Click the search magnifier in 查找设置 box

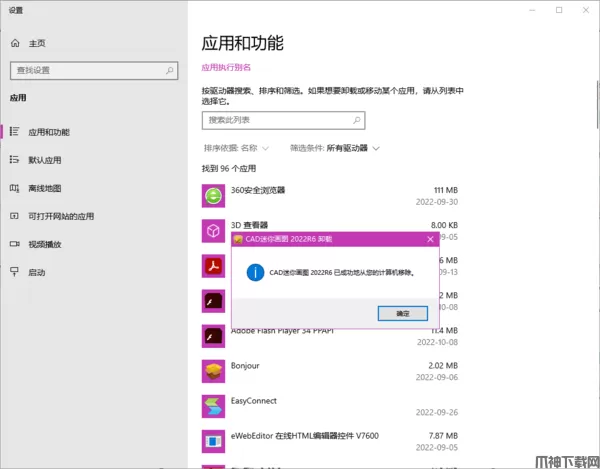point(170,70)
